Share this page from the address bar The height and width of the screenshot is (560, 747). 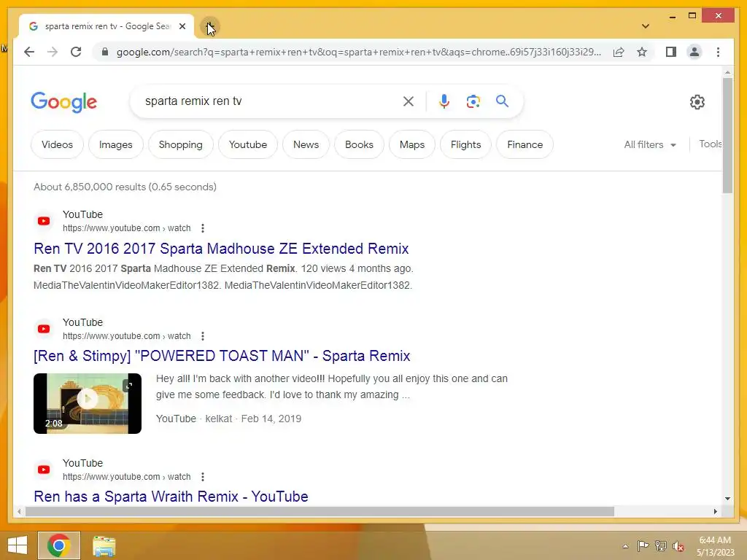[x=619, y=52]
